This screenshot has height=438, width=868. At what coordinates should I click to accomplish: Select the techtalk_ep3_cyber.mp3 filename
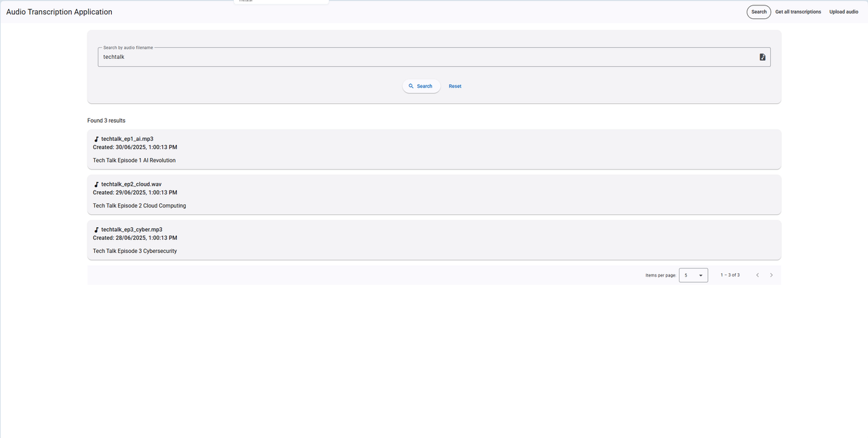[x=132, y=230]
